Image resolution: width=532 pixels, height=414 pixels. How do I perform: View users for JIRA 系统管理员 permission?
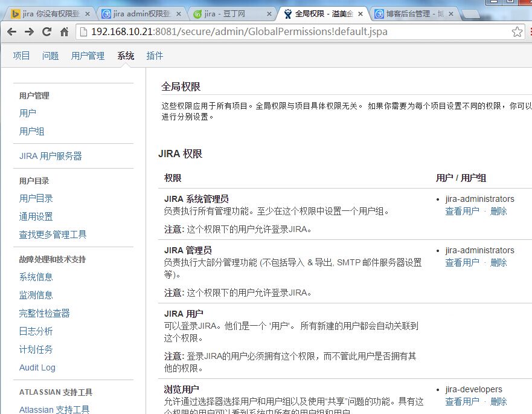(x=462, y=211)
